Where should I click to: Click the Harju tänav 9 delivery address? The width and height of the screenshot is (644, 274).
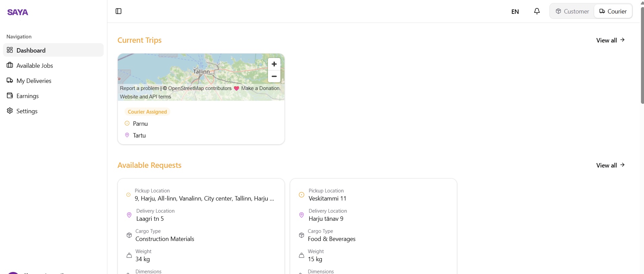click(326, 219)
